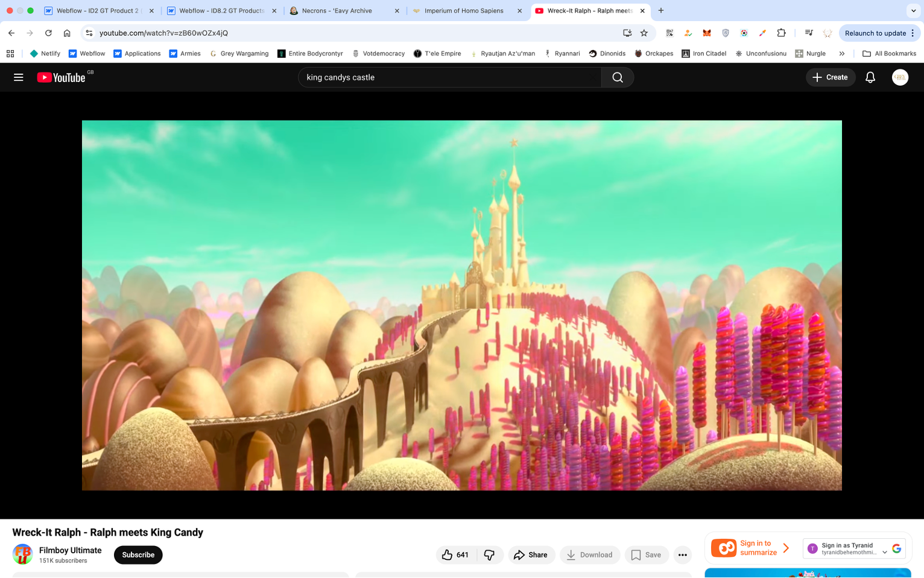Click the sign in to summarize arrow
The width and height of the screenshot is (924, 578).
(x=786, y=548)
